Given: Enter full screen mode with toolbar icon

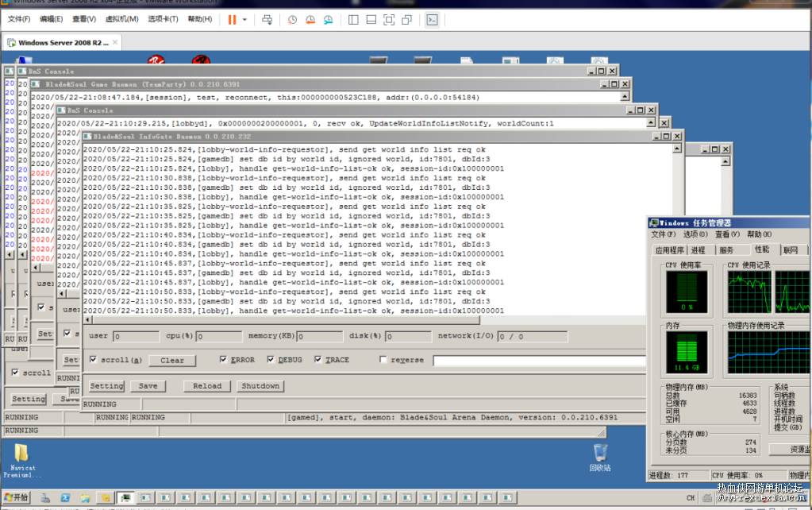Looking at the screenshot, I should [389, 20].
